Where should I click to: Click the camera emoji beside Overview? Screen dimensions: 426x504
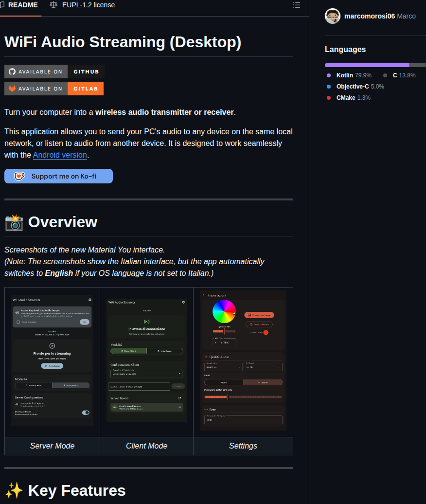click(x=14, y=222)
